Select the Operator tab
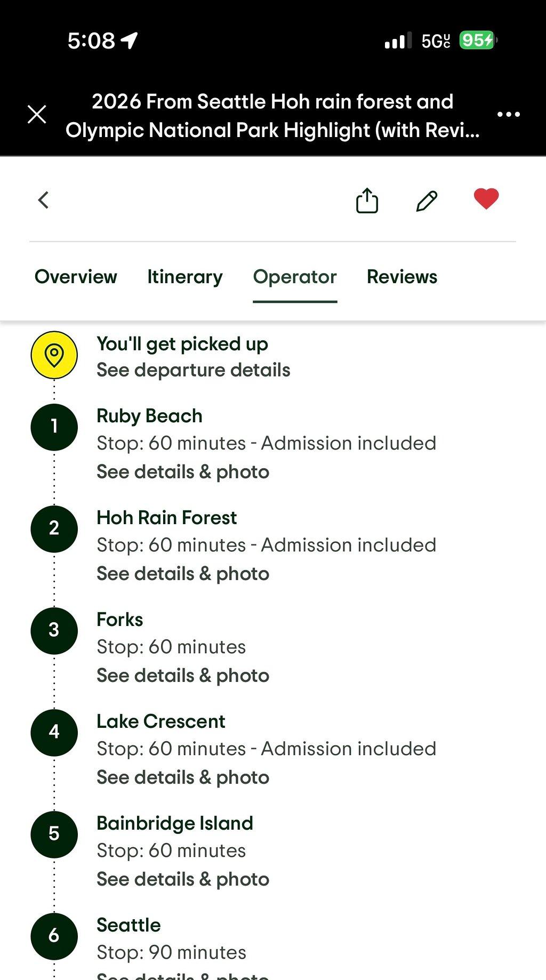The width and height of the screenshot is (546, 980). 295,277
